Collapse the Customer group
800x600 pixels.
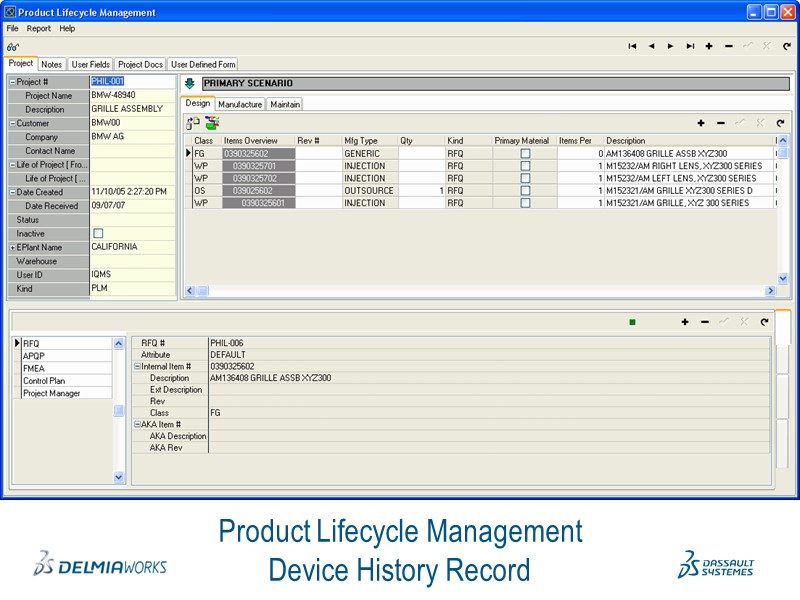coord(12,123)
